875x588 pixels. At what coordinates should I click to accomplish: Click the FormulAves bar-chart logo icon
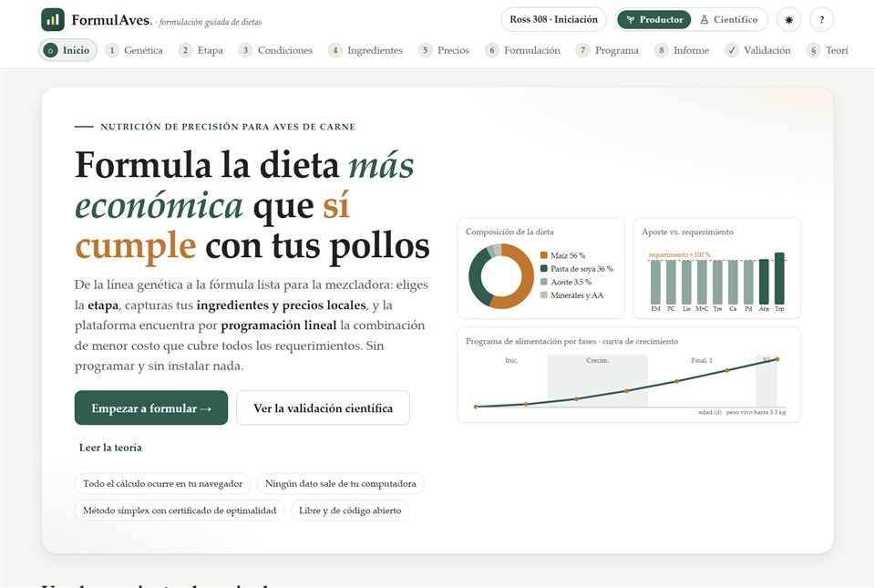pyautogui.click(x=53, y=20)
